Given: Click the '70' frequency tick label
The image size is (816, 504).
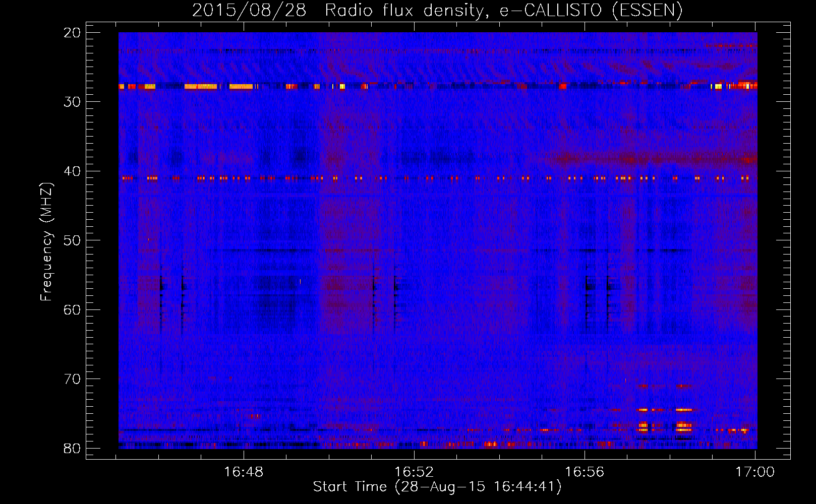Looking at the screenshot, I should point(72,379).
